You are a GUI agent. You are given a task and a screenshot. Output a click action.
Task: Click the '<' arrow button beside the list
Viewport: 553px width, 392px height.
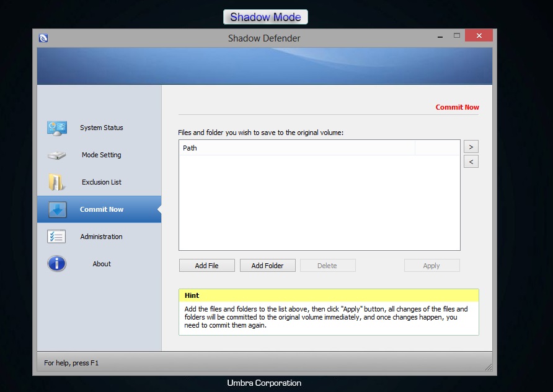[471, 162]
